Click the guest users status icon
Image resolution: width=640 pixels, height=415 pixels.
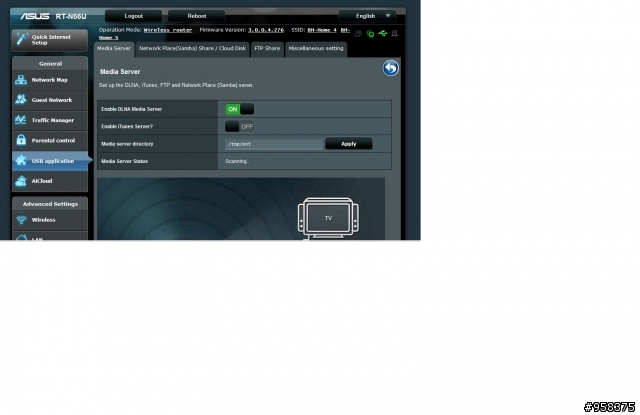pyautogui.click(x=358, y=33)
